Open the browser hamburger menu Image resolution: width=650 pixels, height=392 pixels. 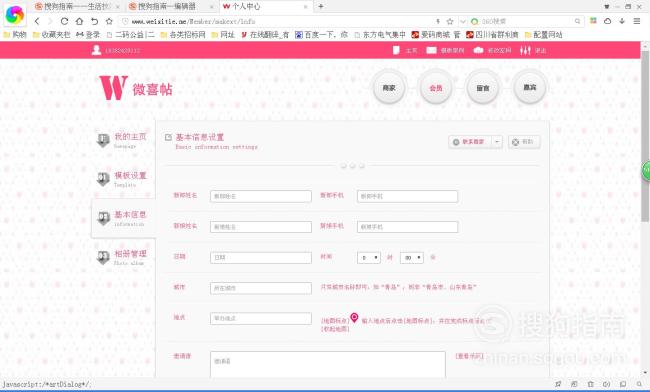(637, 21)
